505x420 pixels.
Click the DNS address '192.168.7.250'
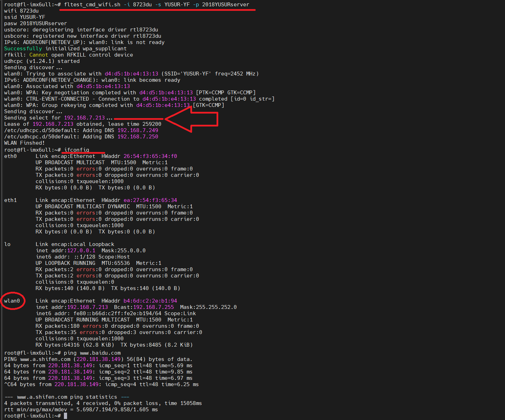tap(138, 137)
